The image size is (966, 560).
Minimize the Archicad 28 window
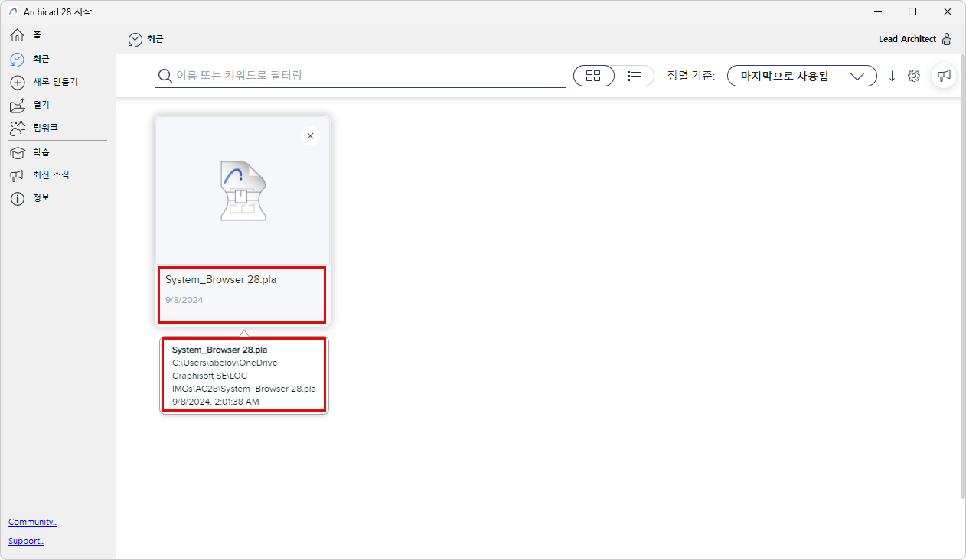(x=877, y=11)
